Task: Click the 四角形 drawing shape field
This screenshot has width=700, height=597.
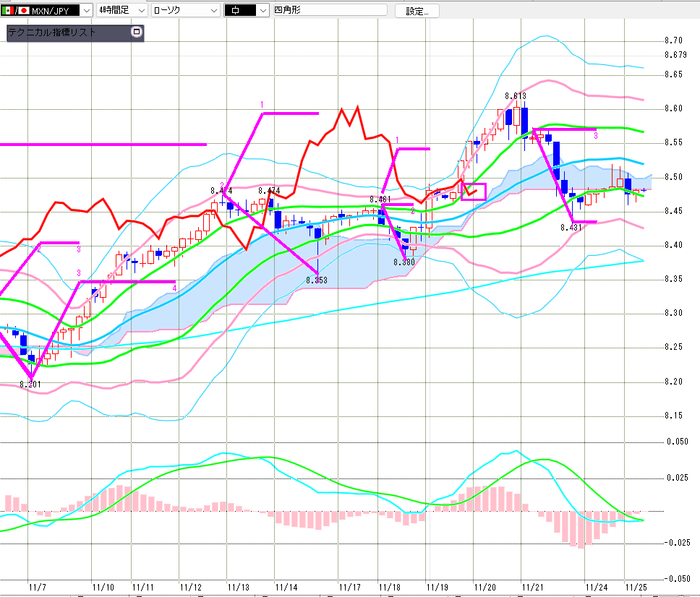Action: pos(329,11)
